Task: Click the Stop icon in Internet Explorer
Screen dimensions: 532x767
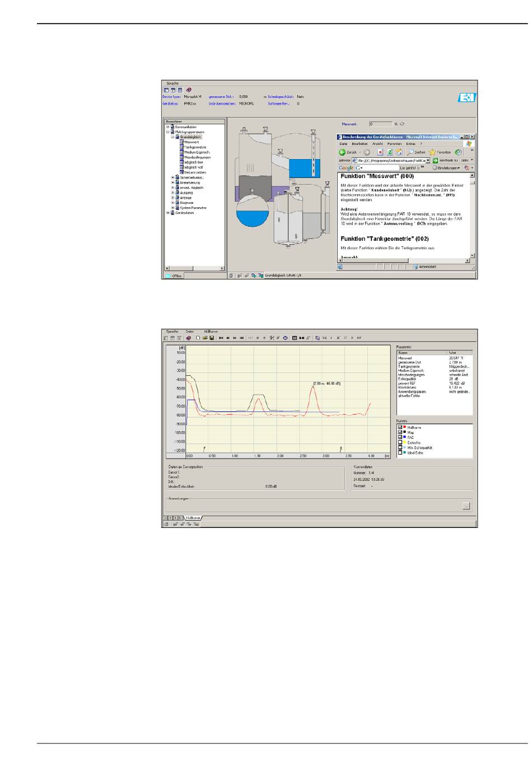Action: tap(380, 152)
